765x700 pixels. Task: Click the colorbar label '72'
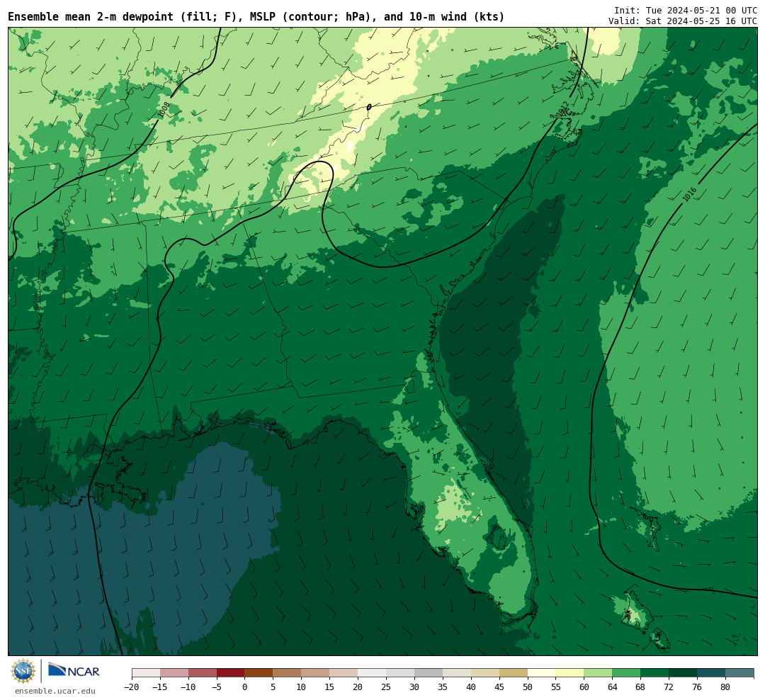[669, 687]
